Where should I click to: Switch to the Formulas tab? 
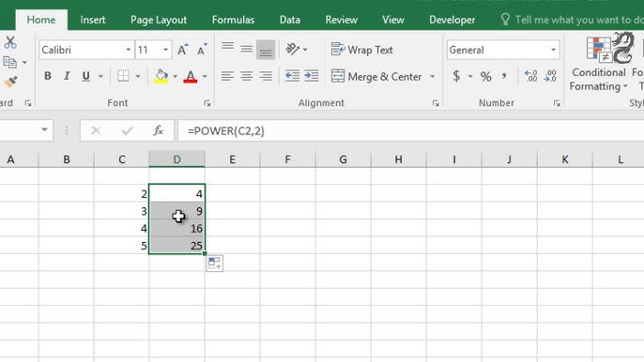[x=233, y=20]
